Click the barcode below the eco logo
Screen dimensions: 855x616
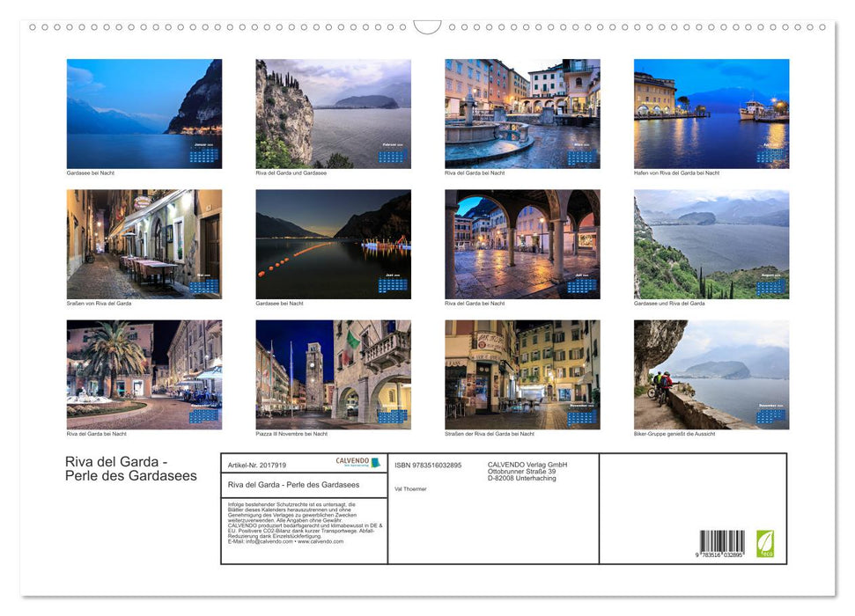[723, 540]
